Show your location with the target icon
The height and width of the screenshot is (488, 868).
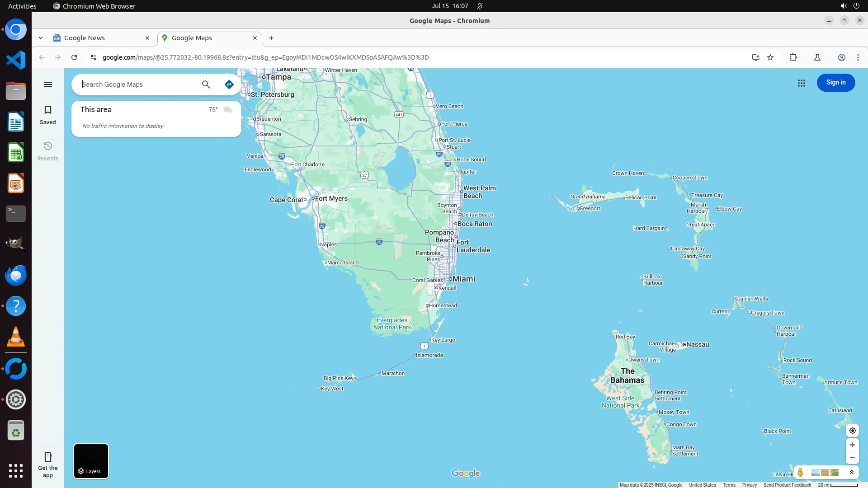point(852,431)
